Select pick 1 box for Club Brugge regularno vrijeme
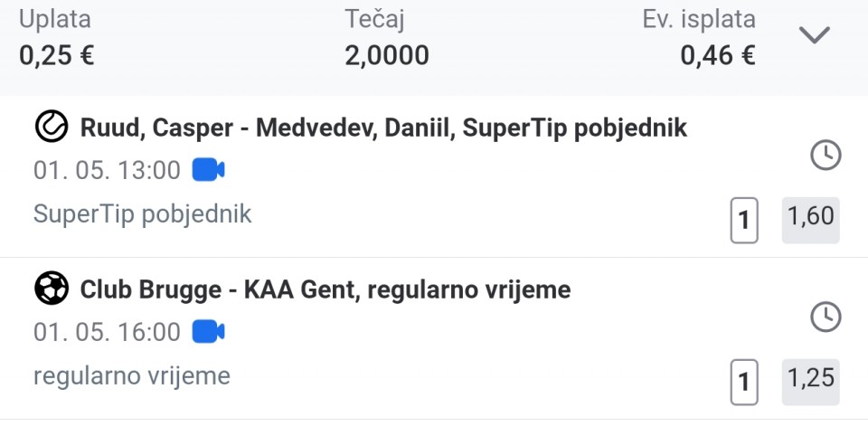Image resolution: width=868 pixels, height=436 pixels. [x=744, y=382]
